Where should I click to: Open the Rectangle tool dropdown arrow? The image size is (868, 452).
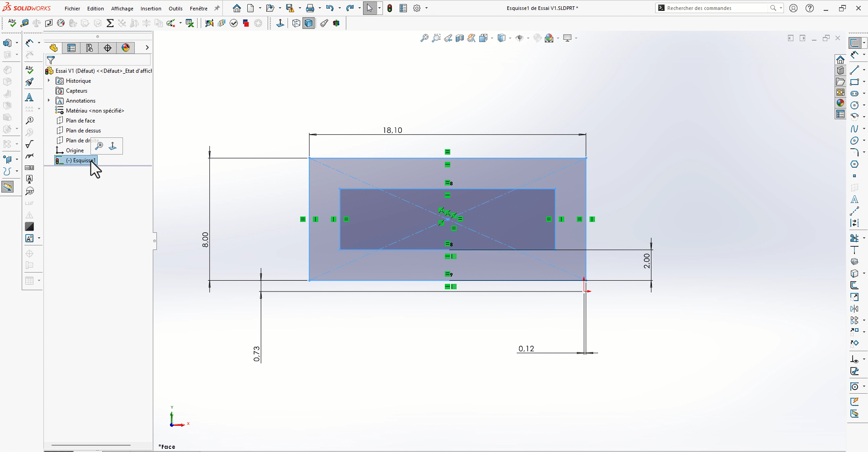pos(864,82)
